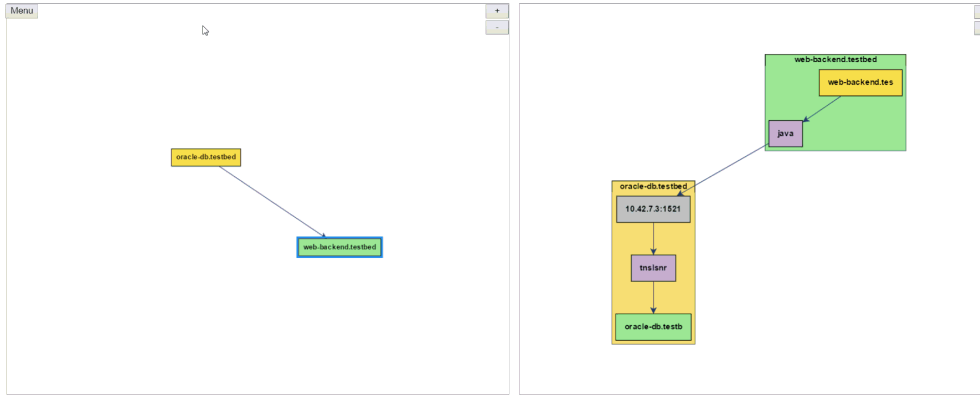The width and height of the screenshot is (980, 399).
Task: Click the arrow from tnslsnr to oracle-db.testb
Action: coord(653,297)
